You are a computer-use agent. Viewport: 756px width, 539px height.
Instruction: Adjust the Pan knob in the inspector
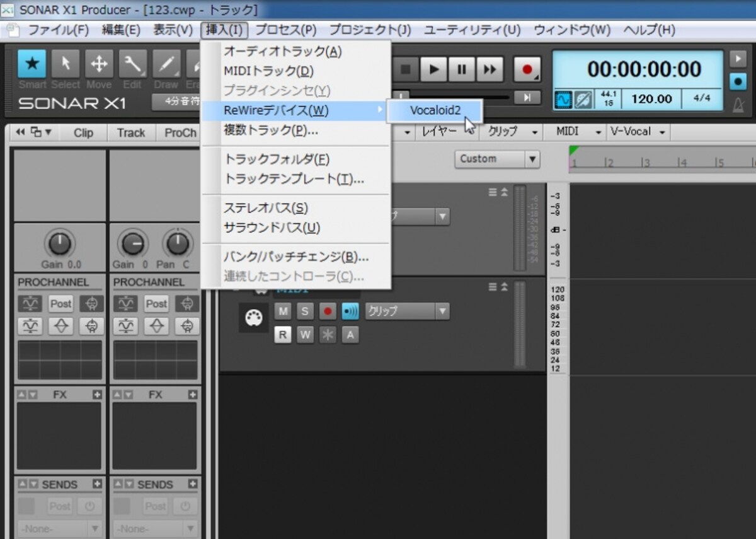(x=178, y=243)
